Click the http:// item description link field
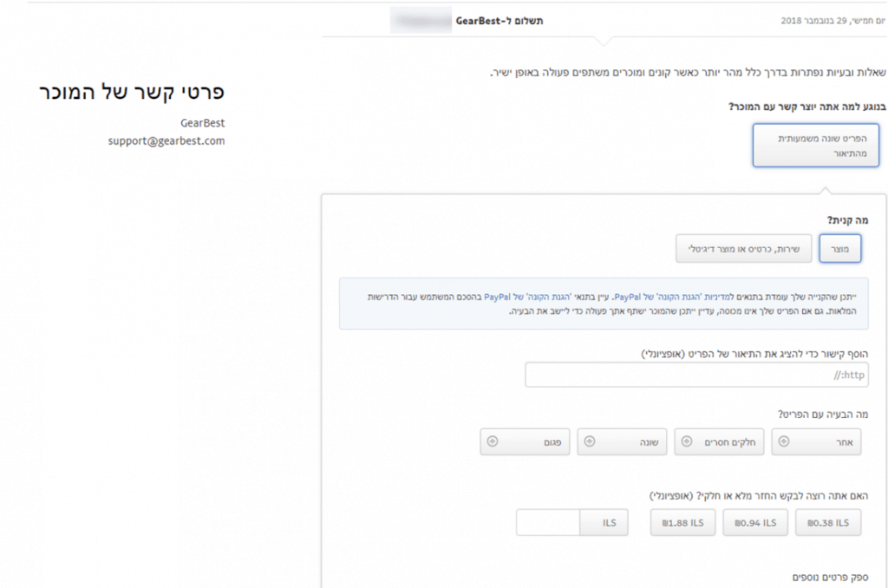Screen dimensions: 888x588 696,375
